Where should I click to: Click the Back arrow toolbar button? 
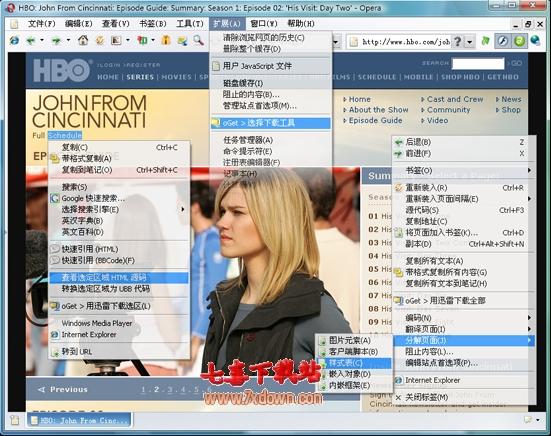[x=31, y=41]
